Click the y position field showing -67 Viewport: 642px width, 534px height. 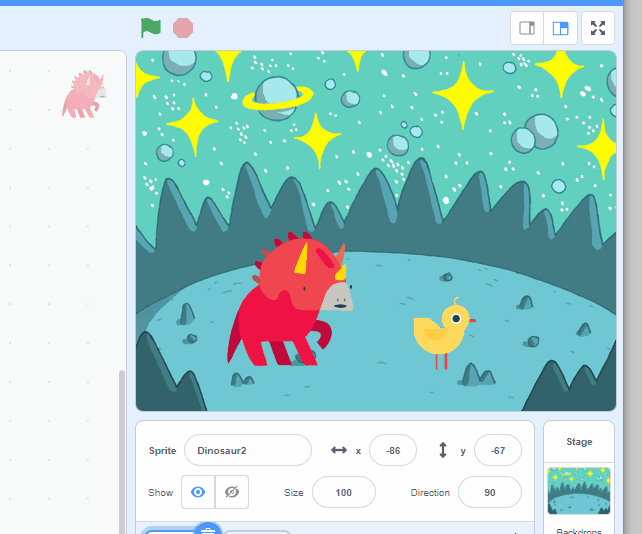click(x=498, y=450)
